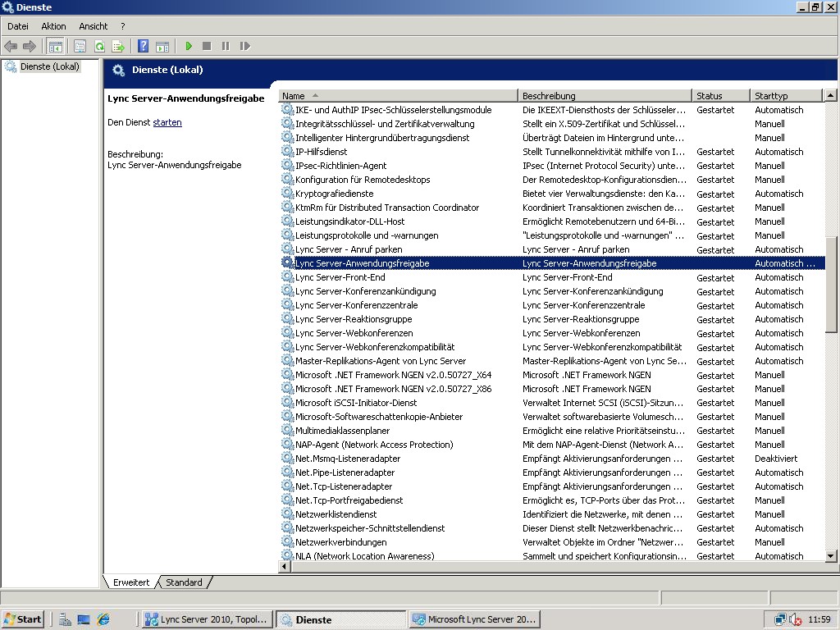
Task: Click horizontal scroll left arrow
Action: click(x=284, y=567)
